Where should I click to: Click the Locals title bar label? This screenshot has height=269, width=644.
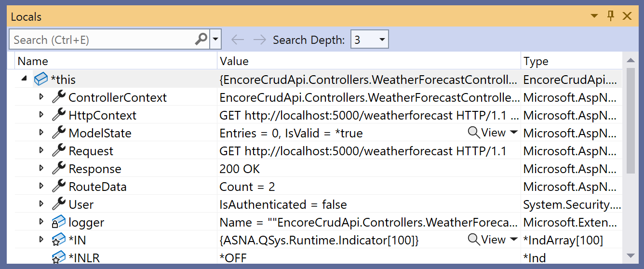(x=26, y=16)
